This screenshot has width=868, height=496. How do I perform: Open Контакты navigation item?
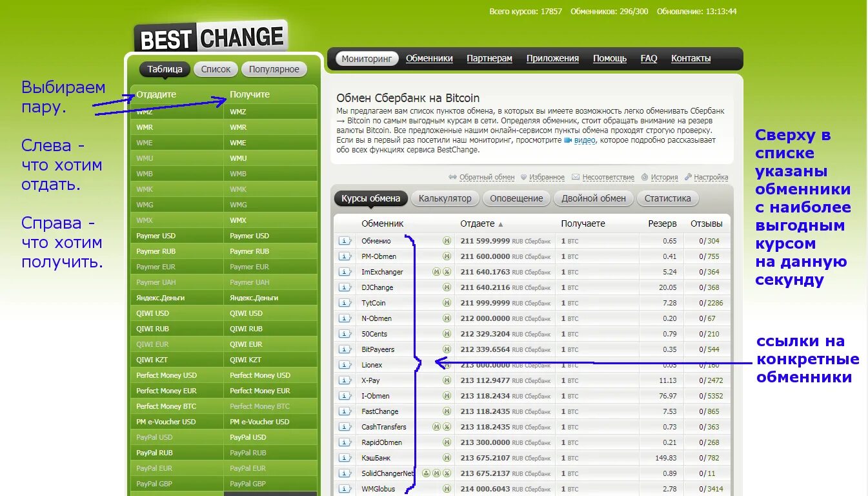(x=691, y=58)
